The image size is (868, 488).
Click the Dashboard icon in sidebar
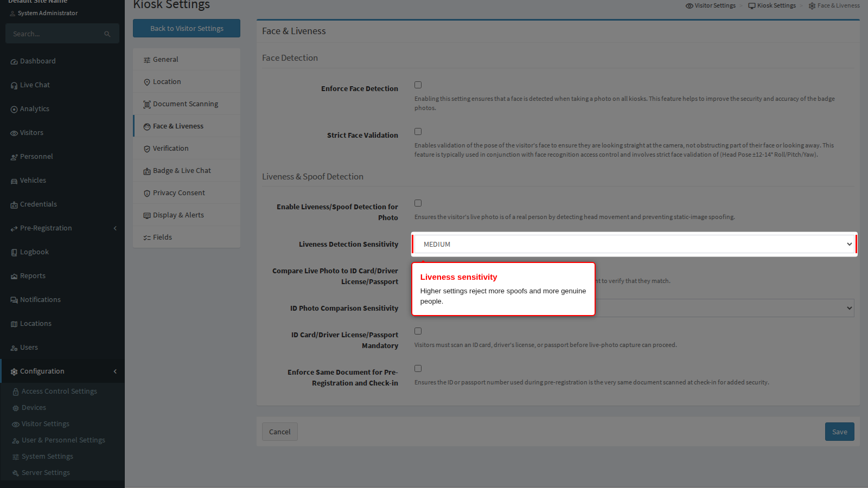(x=14, y=62)
